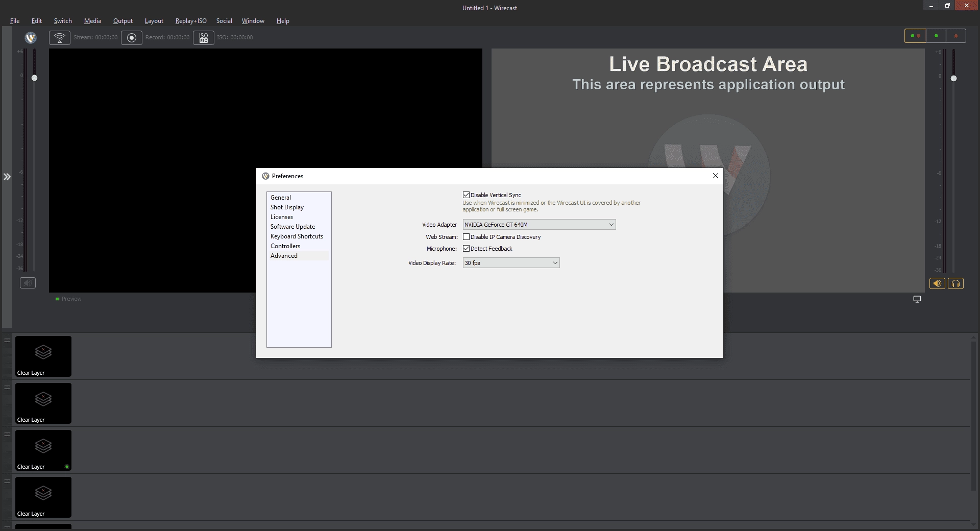
Task: Click the Stream timer text
Action: coord(95,38)
